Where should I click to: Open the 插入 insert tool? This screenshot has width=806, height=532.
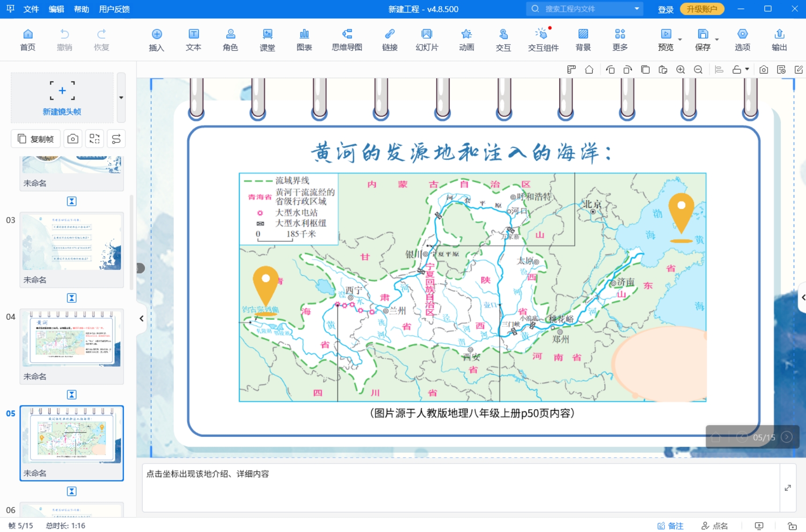click(x=157, y=40)
